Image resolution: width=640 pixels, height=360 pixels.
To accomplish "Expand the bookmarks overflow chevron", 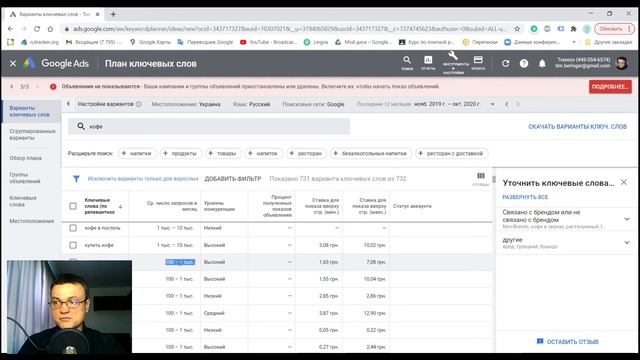I will tap(574, 42).
